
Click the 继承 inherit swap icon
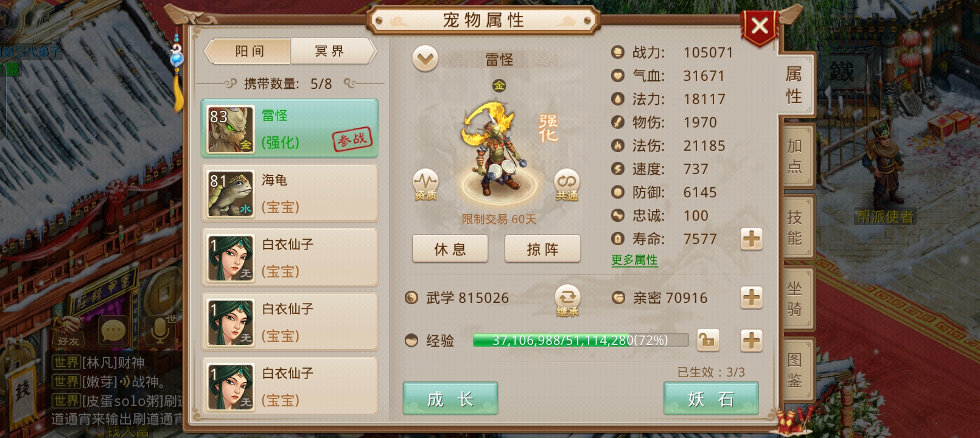567,301
